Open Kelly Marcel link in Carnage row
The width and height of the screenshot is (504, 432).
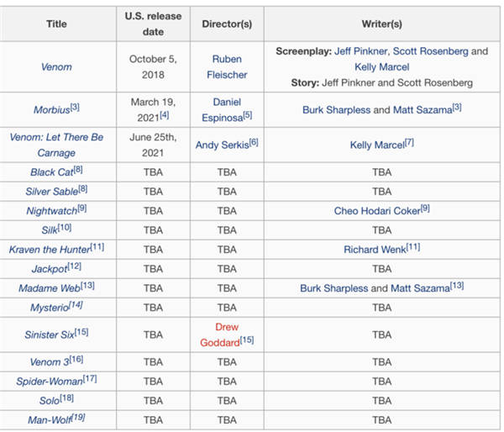click(x=377, y=145)
